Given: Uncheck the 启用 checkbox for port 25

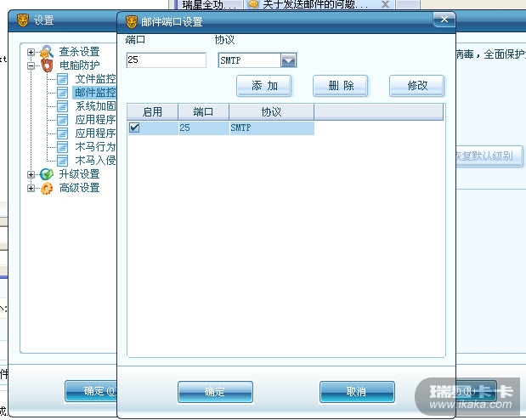Looking at the screenshot, I should pyautogui.click(x=134, y=128).
